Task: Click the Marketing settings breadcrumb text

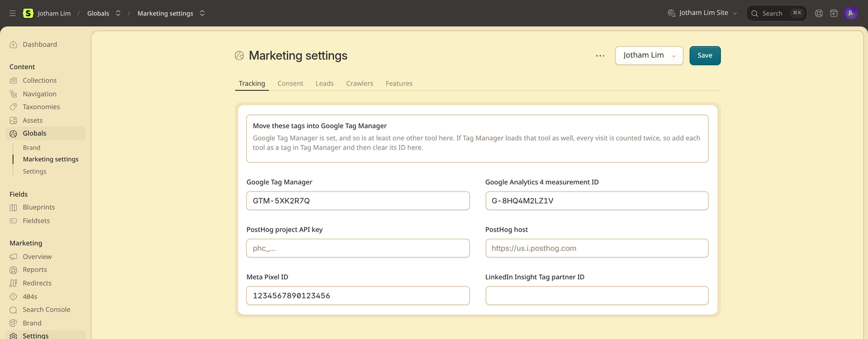Action: point(165,13)
